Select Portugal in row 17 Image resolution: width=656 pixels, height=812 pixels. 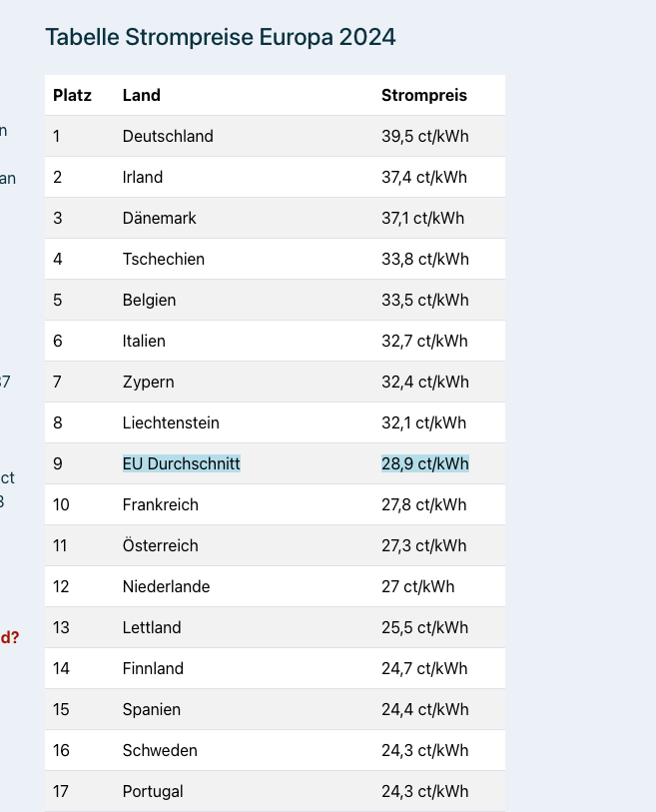click(x=153, y=791)
